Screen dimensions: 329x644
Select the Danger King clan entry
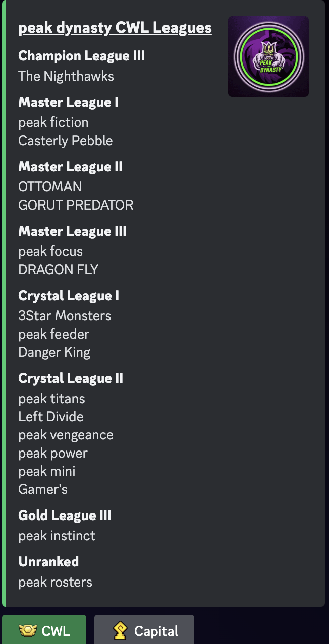click(54, 352)
